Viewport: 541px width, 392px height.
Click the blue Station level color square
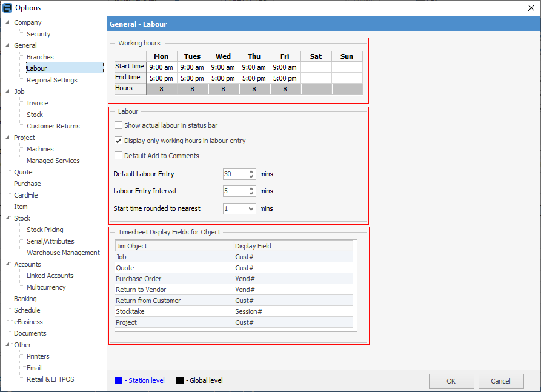click(x=118, y=380)
